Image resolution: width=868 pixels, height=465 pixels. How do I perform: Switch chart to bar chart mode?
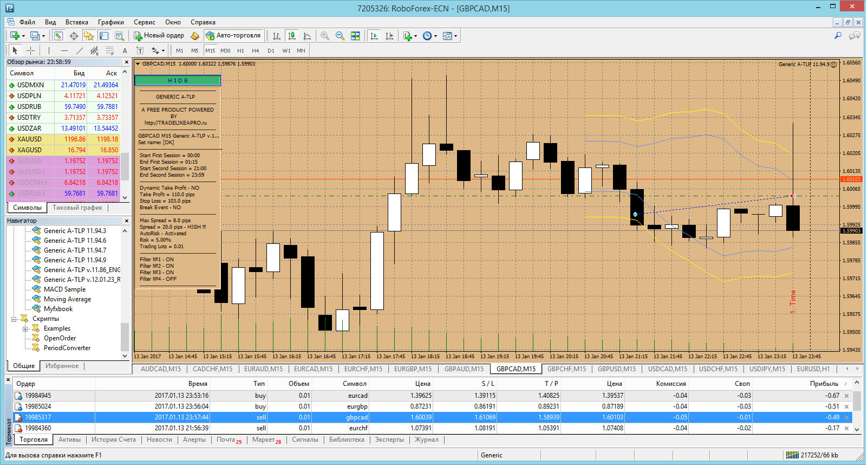[x=277, y=36]
